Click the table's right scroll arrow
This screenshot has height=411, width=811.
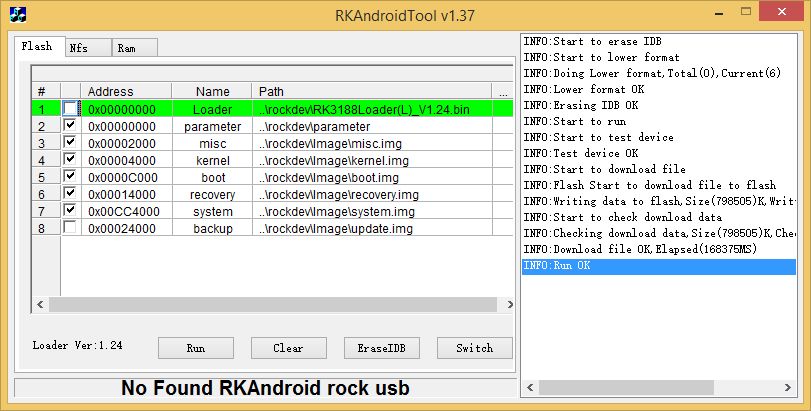(x=509, y=304)
